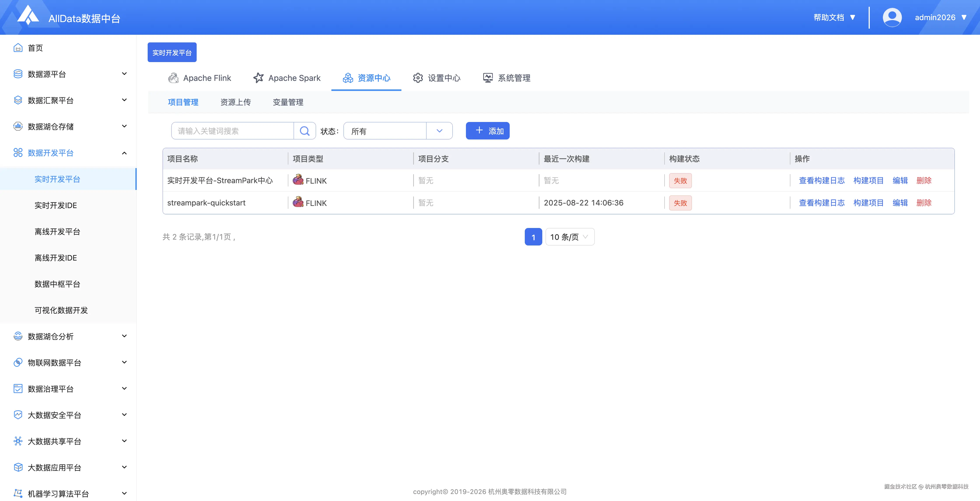Click pagination page 1 button
The image size is (980, 501).
point(533,237)
